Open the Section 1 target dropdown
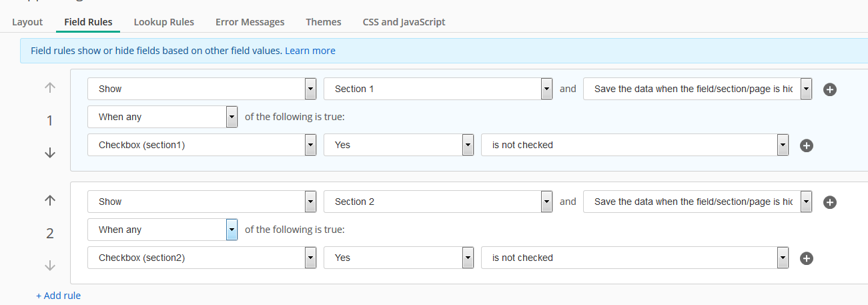The width and height of the screenshot is (868, 305). tap(438, 89)
